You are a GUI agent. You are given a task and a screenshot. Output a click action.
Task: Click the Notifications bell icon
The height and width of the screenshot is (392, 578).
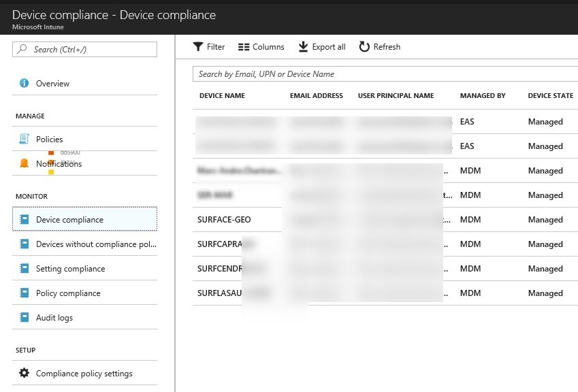24,163
